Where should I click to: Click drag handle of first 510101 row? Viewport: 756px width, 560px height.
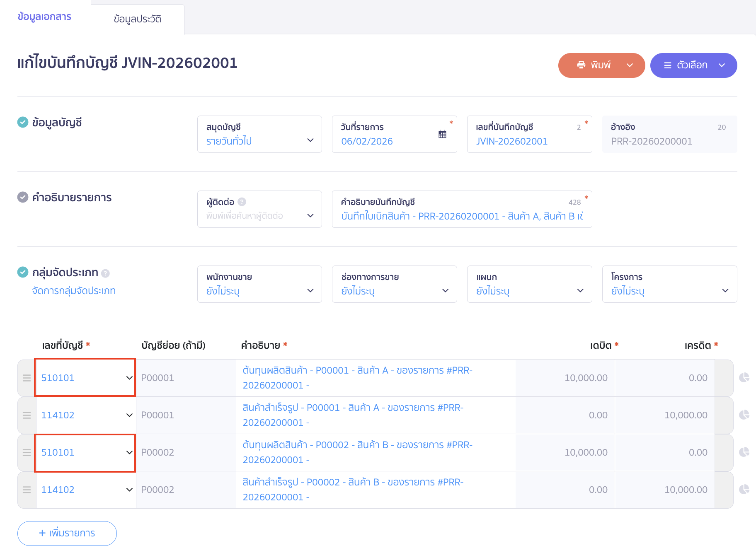27,378
